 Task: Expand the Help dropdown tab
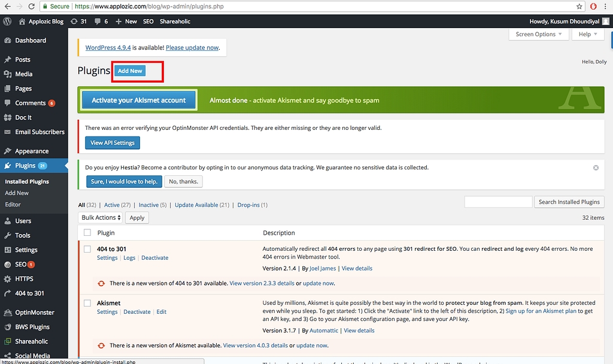[x=587, y=34]
